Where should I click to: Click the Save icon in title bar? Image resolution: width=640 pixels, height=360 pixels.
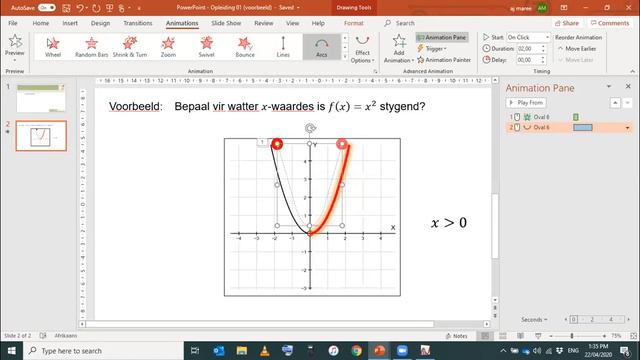click(x=66, y=8)
